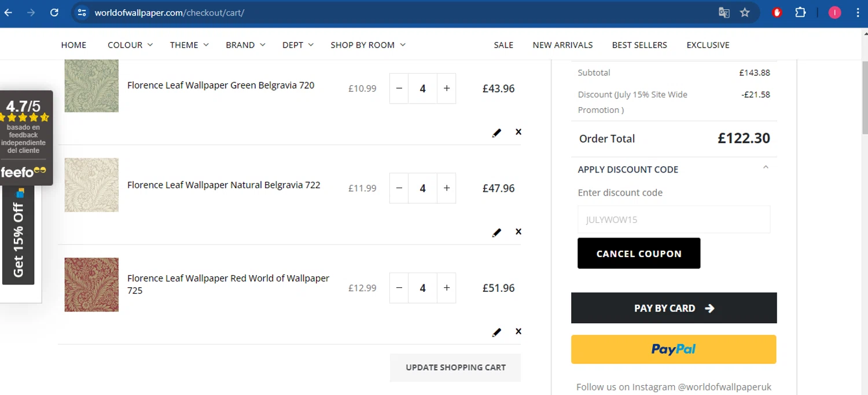Image resolution: width=868 pixels, height=395 pixels.
Task: Bookmark this page with the star icon
Action: [745, 13]
